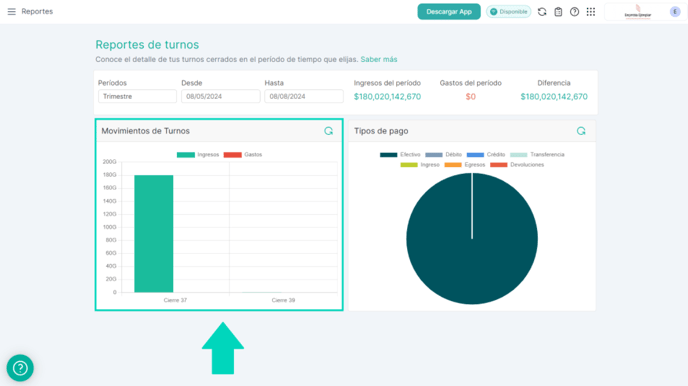Refresh the Movimientos de Turnos chart
688x386 pixels.
pyautogui.click(x=328, y=131)
